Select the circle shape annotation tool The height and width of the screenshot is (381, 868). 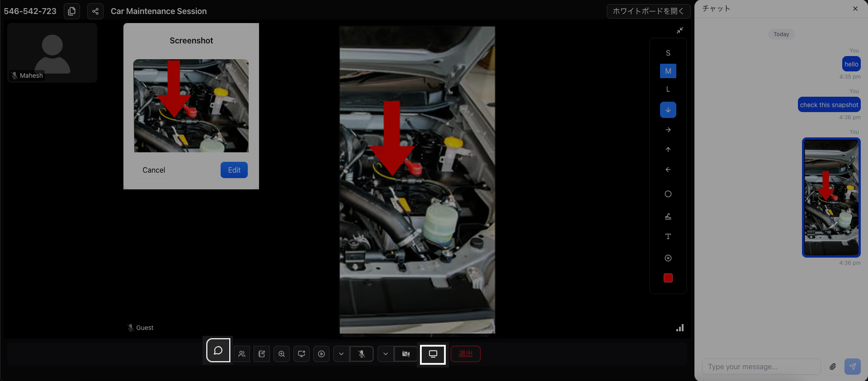tap(668, 194)
